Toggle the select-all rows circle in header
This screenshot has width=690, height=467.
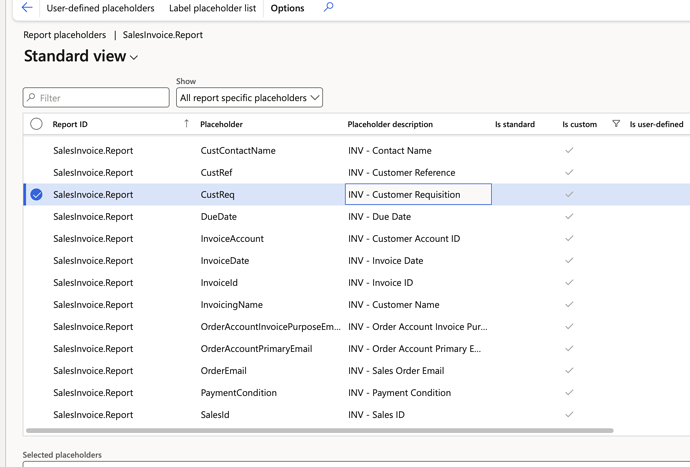click(x=36, y=124)
